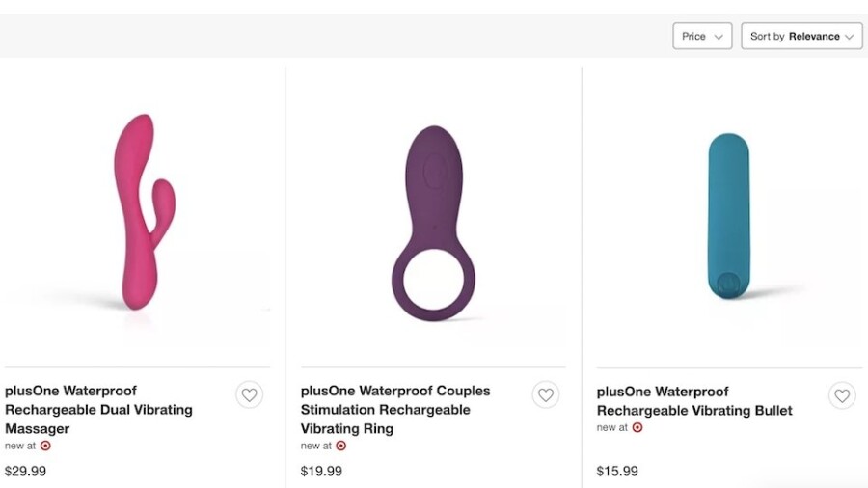
Task: Click the $29.99 price text
Action: pyautogui.click(x=25, y=472)
